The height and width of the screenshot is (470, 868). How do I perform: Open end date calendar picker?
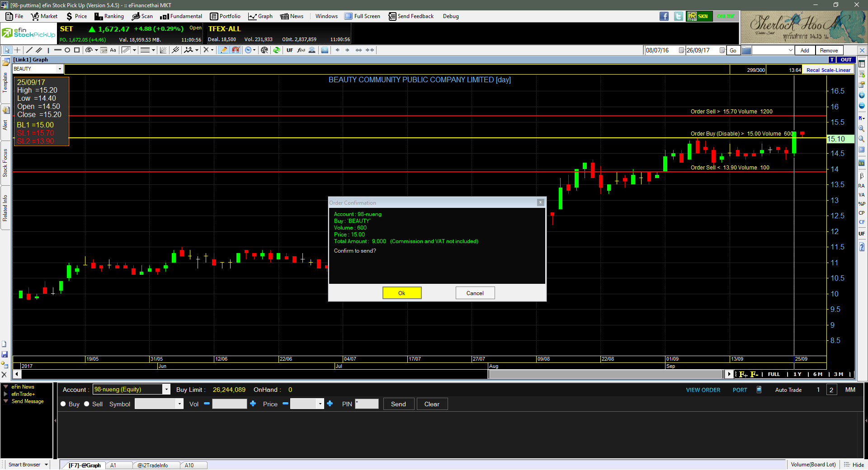(722, 50)
